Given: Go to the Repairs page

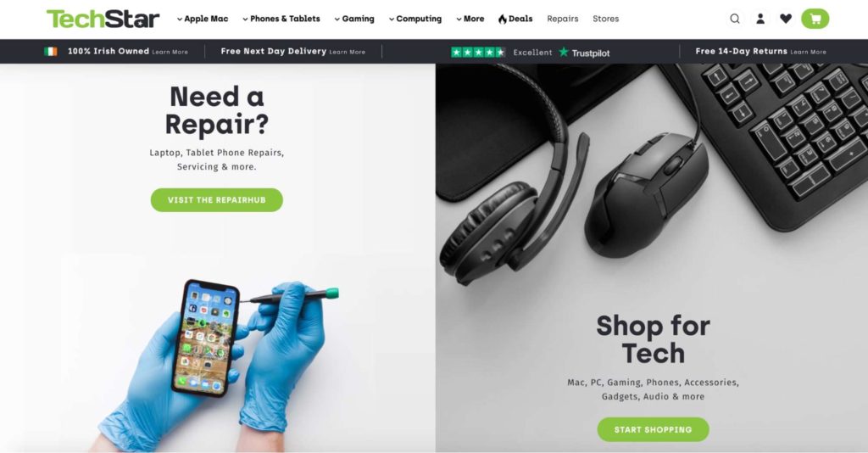Looking at the screenshot, I should (x=563, y=19).
